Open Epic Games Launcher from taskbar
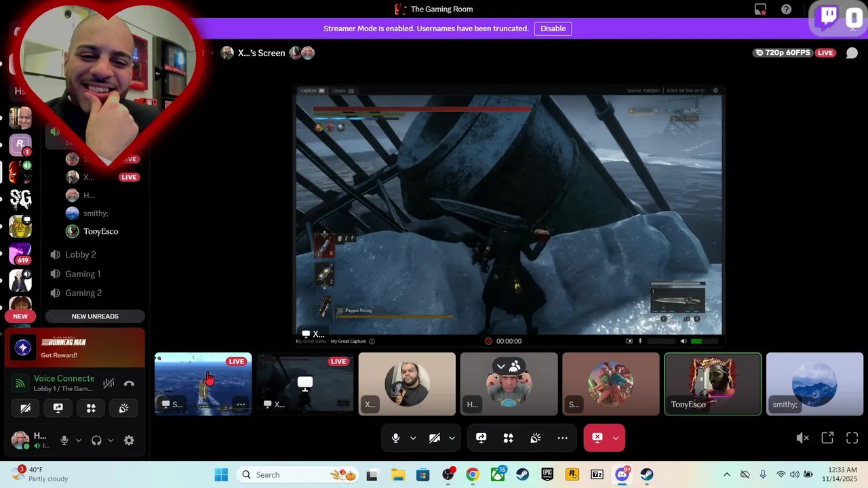Viewport: 868px width, 488px height. [x=547, y=474]
